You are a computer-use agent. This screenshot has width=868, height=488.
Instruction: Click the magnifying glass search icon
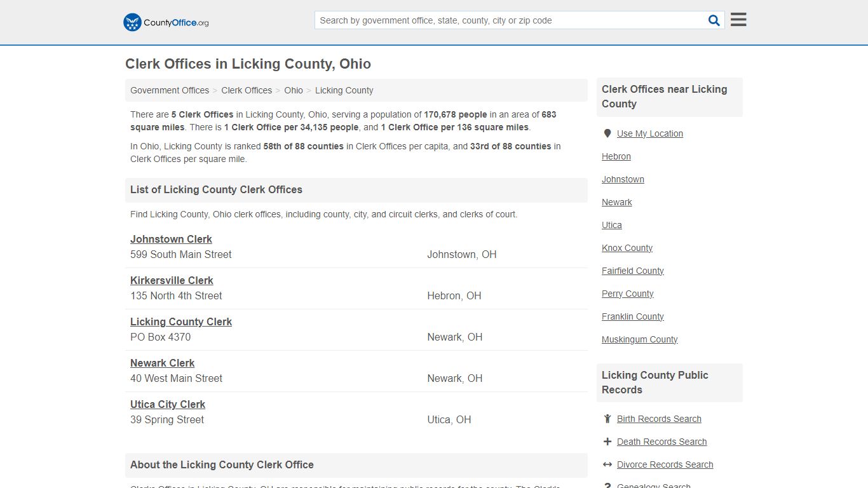click(x=714, y=20)
